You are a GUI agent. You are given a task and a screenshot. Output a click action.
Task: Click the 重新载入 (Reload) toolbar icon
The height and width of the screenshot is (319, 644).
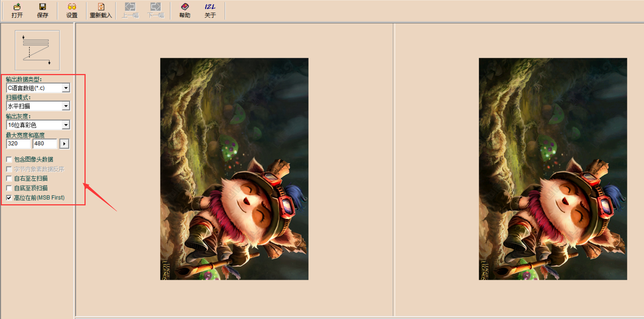[x=101, y=10]
